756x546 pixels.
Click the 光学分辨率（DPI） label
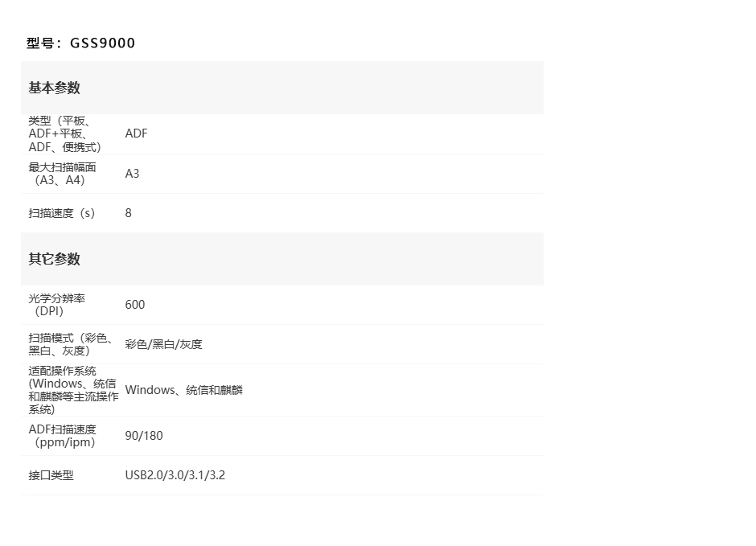[57, 305]
